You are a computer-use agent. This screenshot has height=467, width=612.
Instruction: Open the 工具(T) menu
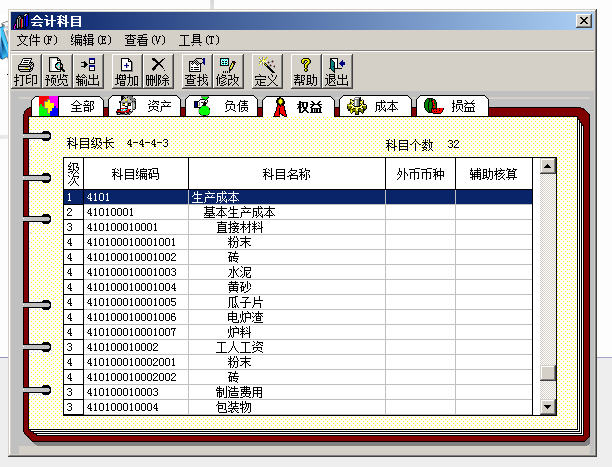click(x=199, y=40)
